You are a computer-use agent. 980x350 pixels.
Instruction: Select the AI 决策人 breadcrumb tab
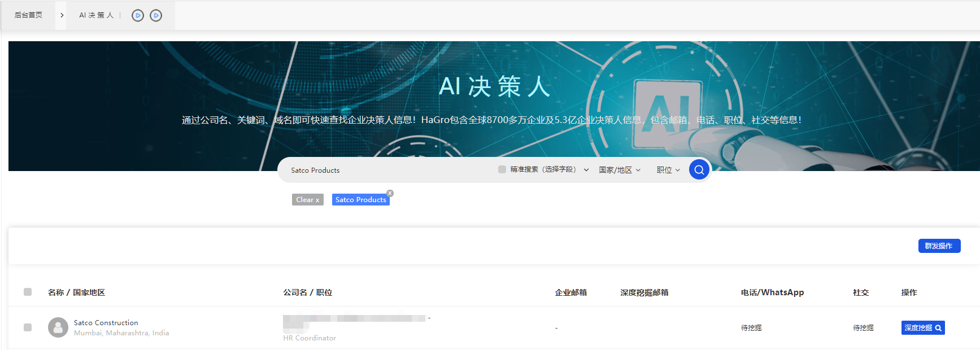(96, 15)
